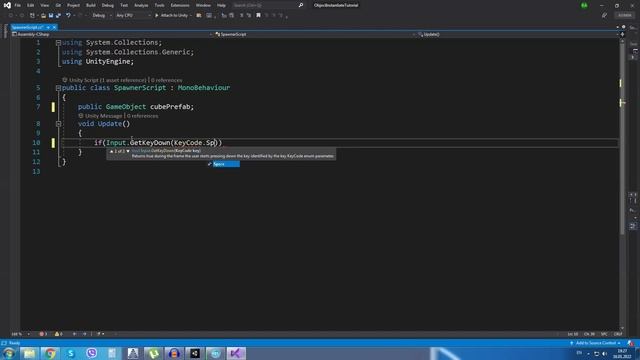Viewport: 640px width, 360px height.
Task: Open Viber from the taskbar
Action: tap(92, 353)
